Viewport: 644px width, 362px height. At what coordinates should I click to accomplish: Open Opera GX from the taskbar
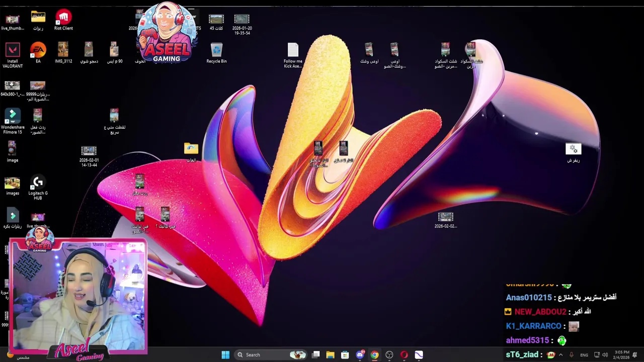coord(404,355)
